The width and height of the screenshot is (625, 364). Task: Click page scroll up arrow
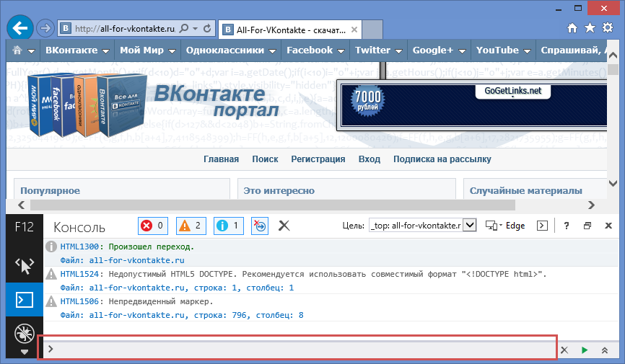tap(613, 56)
